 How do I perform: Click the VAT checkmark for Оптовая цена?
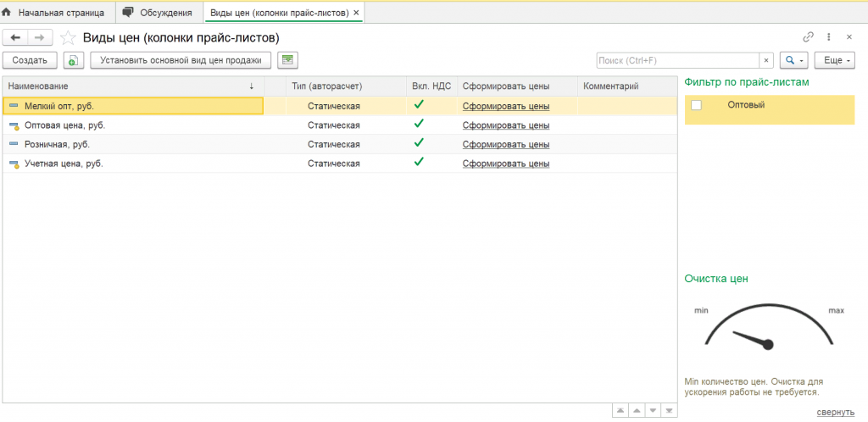click(x=419, y=124)
